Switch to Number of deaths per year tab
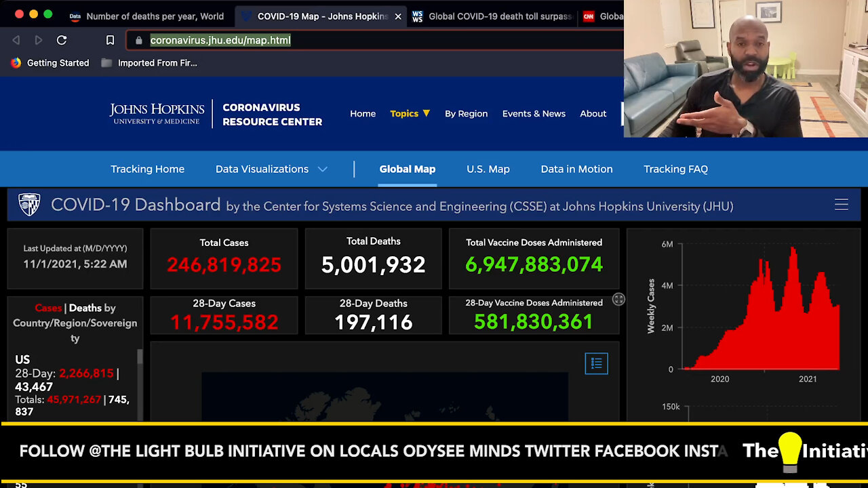 [148, 16]
